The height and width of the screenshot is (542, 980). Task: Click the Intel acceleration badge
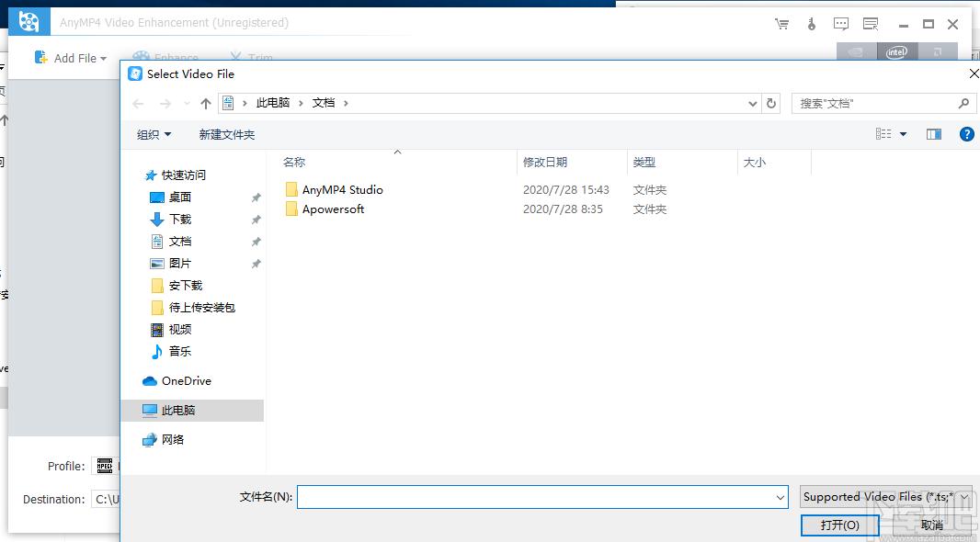click(896, 52)
